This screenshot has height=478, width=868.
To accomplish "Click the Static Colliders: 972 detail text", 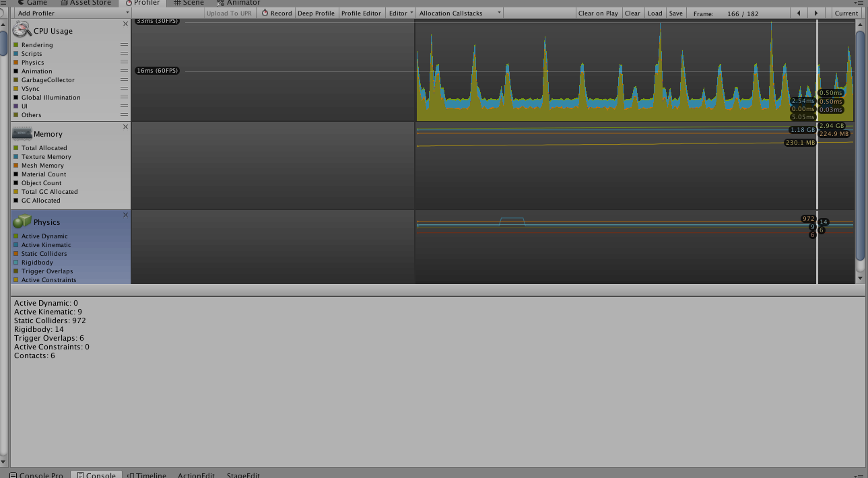I will 50,320.
